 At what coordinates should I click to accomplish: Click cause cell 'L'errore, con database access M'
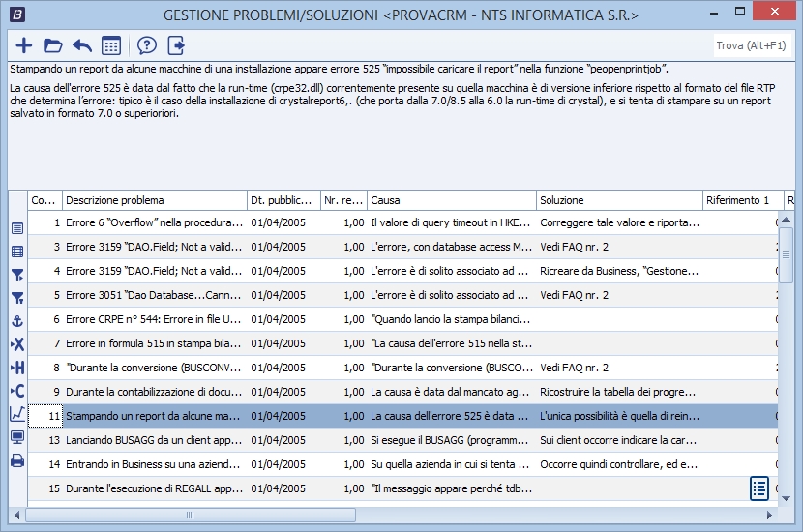point(452,247)
